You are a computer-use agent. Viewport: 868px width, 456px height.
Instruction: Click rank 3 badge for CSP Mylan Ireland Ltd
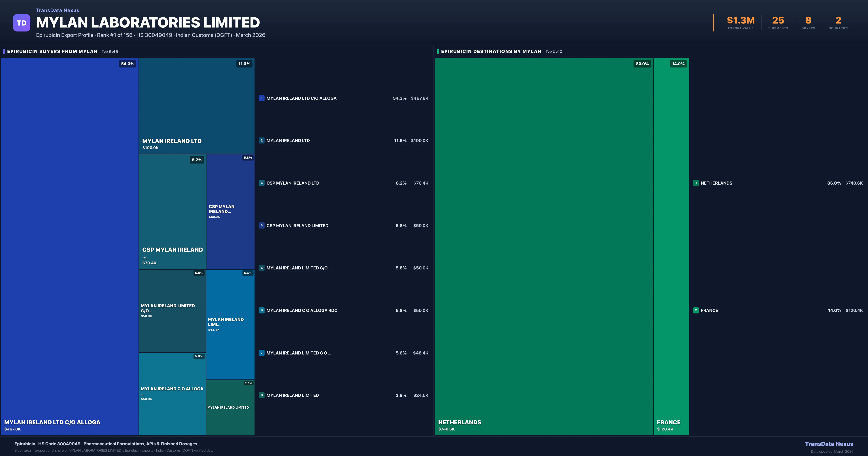click(x=261, y=183)
